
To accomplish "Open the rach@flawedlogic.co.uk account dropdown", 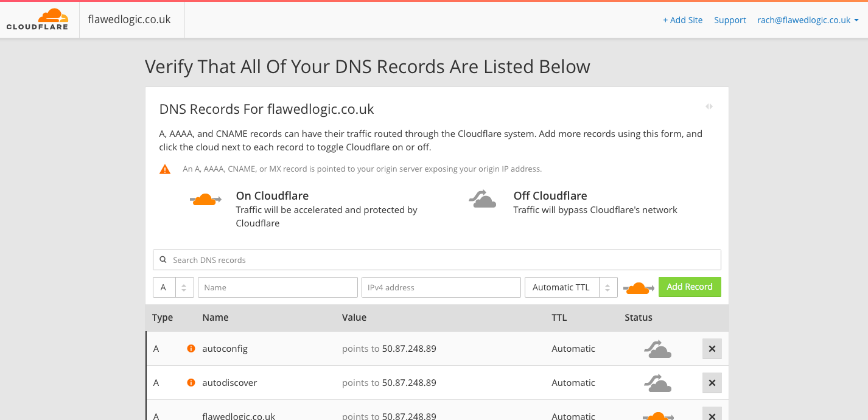I will [x=808, y=20].
